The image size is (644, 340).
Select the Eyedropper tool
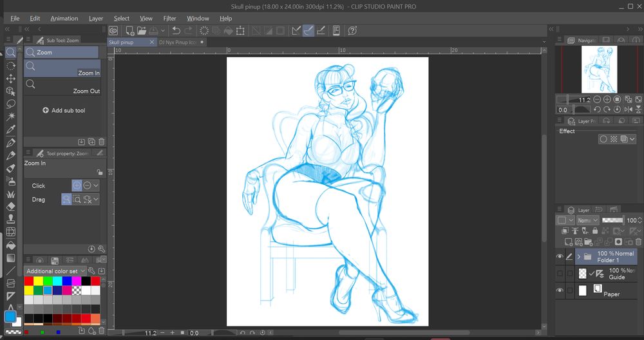[11, 130]
